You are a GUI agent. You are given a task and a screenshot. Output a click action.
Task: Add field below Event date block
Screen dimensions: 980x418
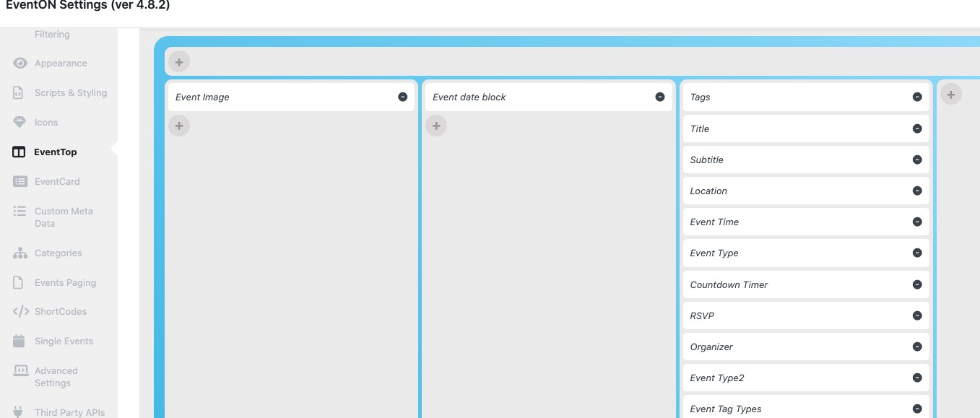click(436, 126)
